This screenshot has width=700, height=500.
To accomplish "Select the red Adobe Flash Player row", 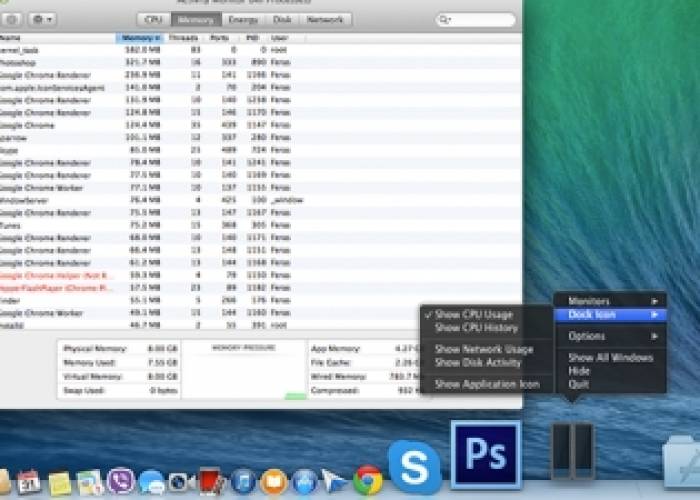I will click(261, 288).
